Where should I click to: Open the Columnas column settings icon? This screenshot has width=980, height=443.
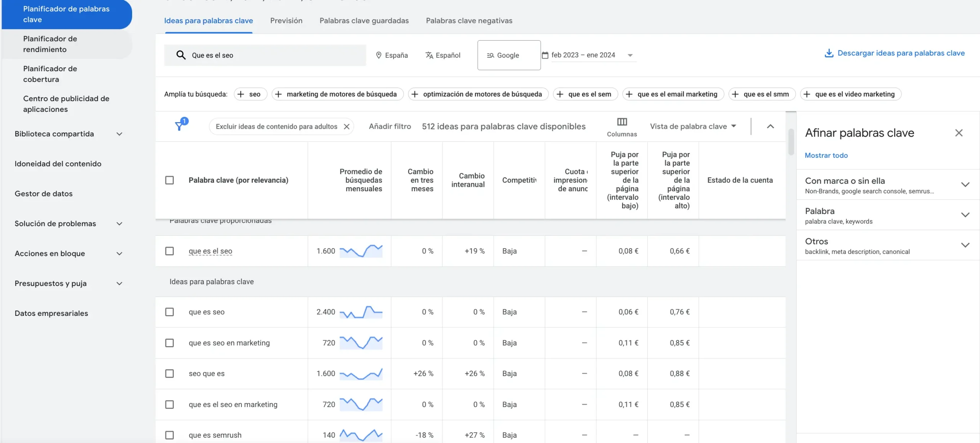point(622,122)
